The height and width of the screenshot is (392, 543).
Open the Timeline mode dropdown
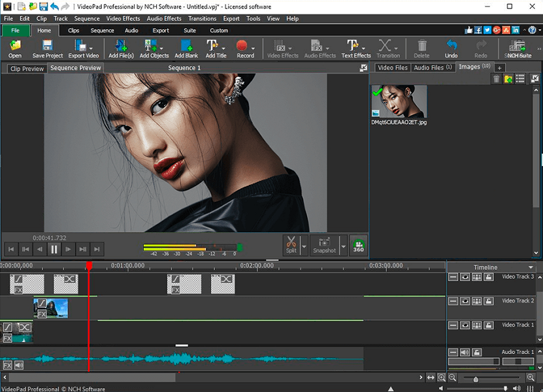coord(531,267)
